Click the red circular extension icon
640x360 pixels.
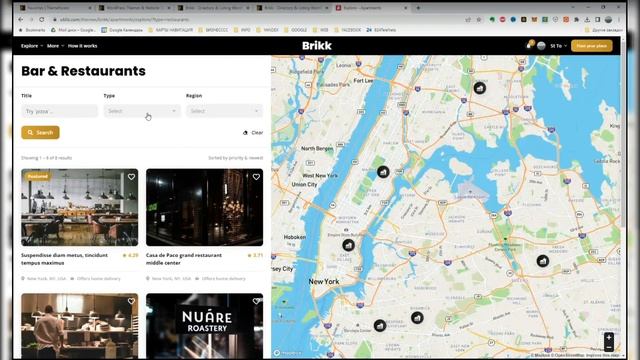pos(502,19)
